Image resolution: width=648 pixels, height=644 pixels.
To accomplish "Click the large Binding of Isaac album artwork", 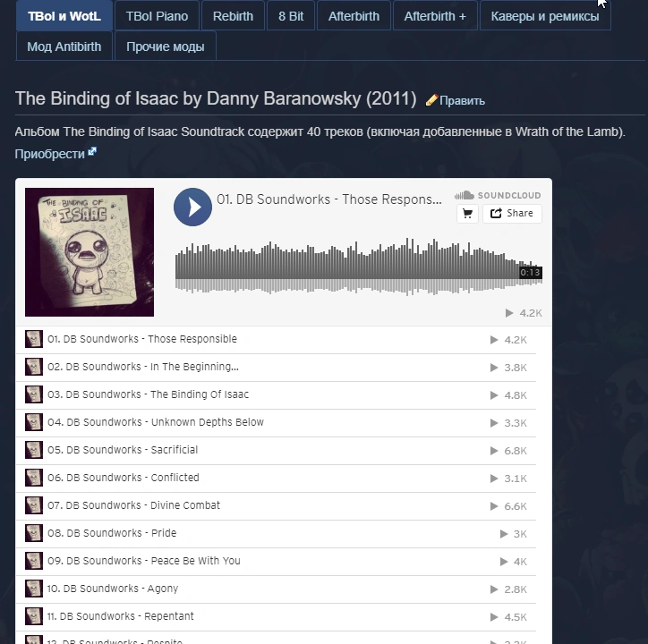I will tap(90, 252).
